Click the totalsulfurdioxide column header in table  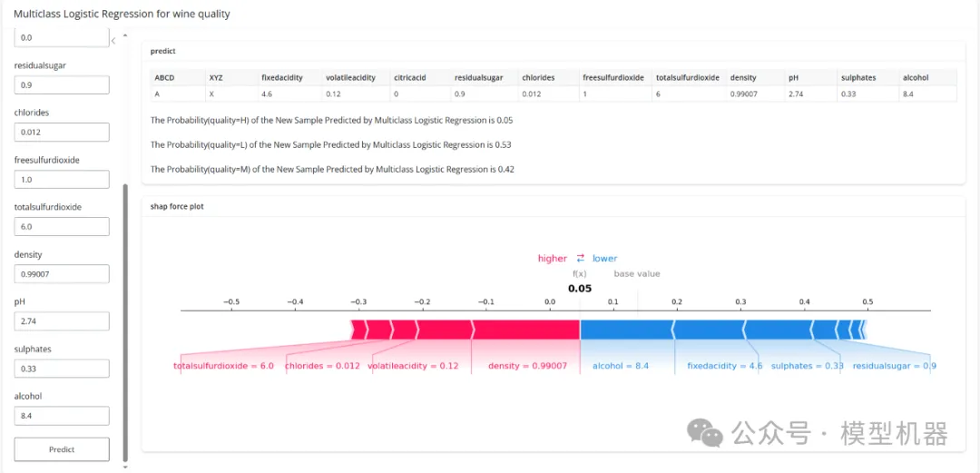click(x=687, y=78)
